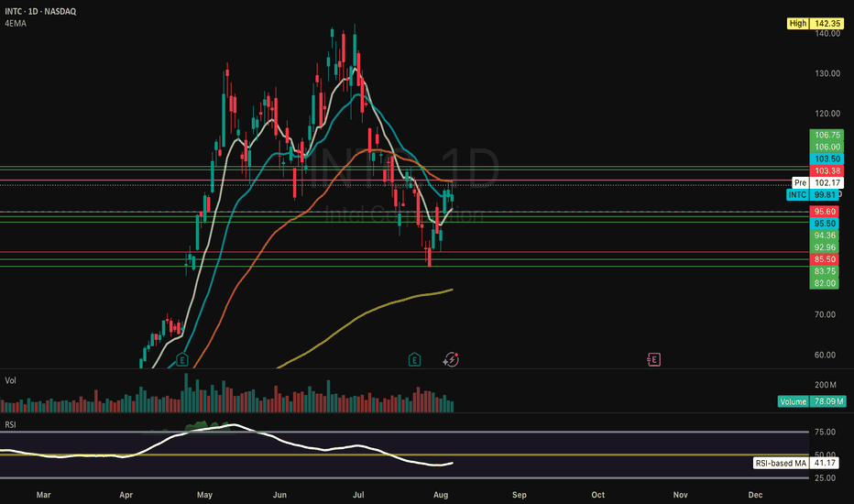Select the INTC · 1D · NASDAQ title
854x504 pixels.
point(40,11)
